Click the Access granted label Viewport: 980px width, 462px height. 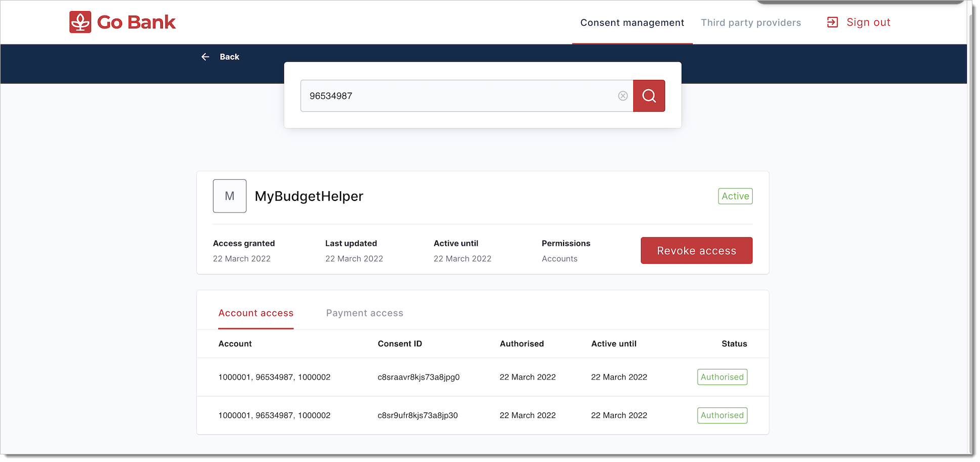pos(244,243)
